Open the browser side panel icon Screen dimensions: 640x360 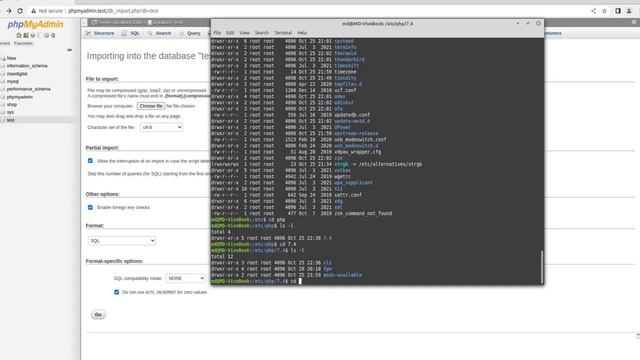click(618, 11)
